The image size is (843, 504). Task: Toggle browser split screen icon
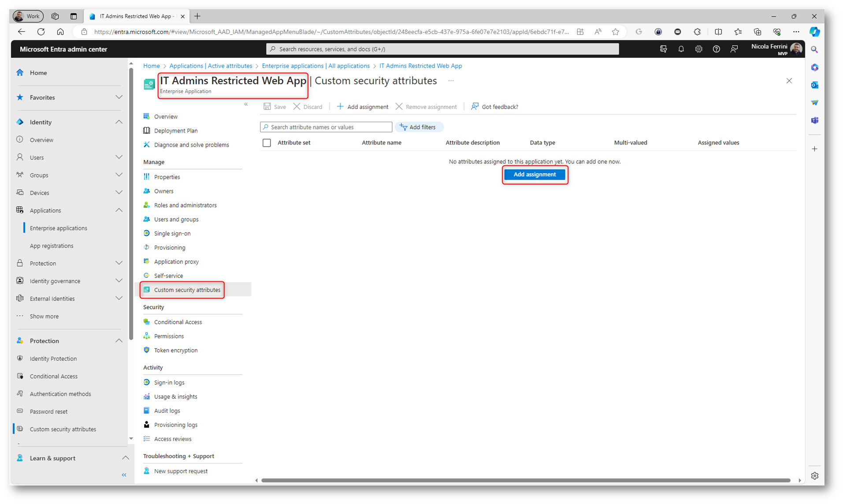pyautogui.click(x=718, y=31)
